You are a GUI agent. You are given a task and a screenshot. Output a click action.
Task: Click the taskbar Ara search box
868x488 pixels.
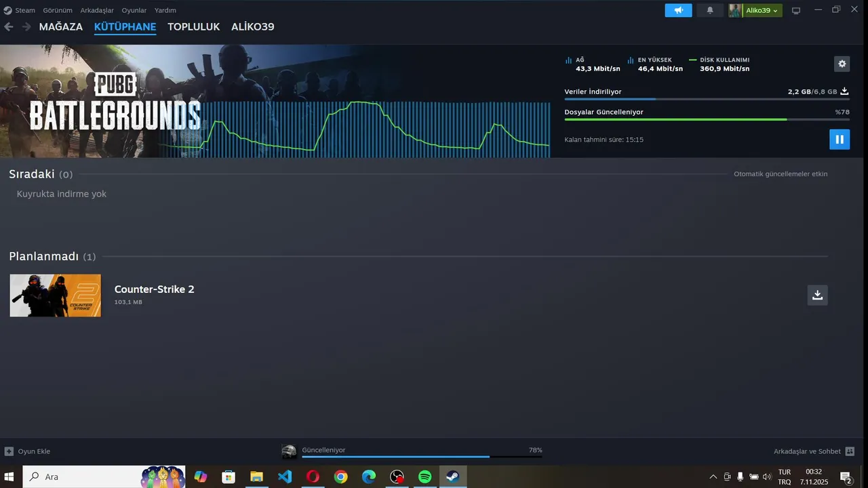pyautogui.click(x=104, y=477)
